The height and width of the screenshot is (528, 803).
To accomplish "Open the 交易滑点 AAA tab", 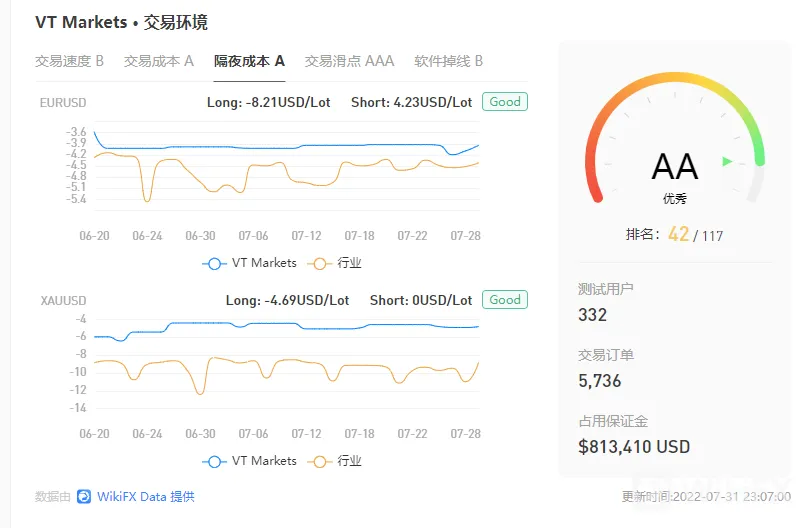I will coord(349,61).
